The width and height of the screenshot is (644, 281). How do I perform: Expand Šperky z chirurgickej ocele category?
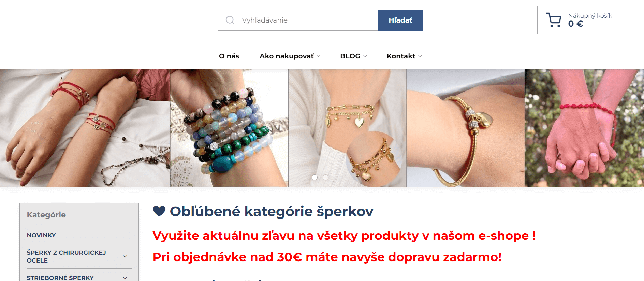(125, 256)
